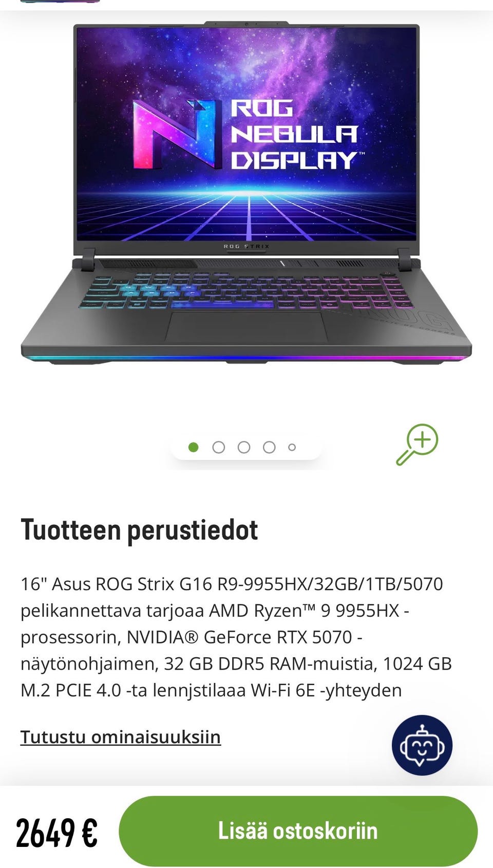The image size is (493, 868).
Task: Tap the laptop touchpad in the product photo
Action: [x=246, y=326]
